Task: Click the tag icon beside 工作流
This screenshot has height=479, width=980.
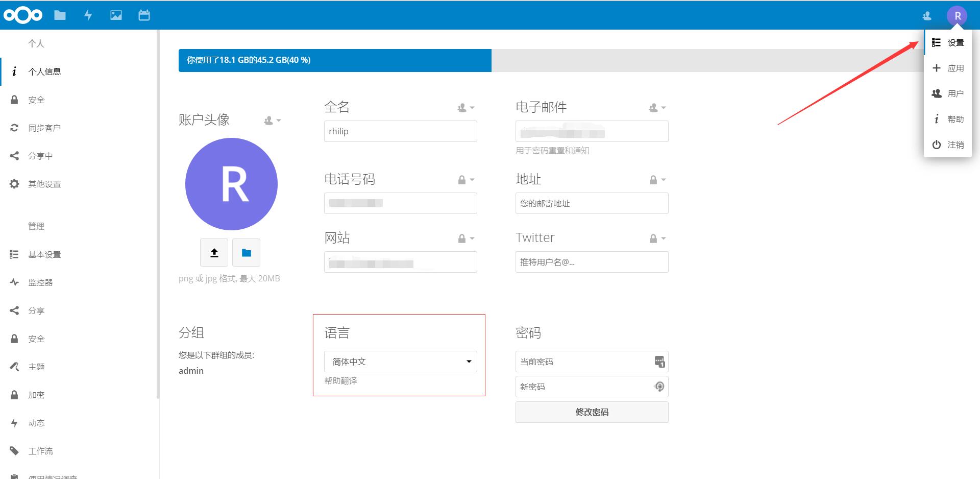Action: (14, 451)
